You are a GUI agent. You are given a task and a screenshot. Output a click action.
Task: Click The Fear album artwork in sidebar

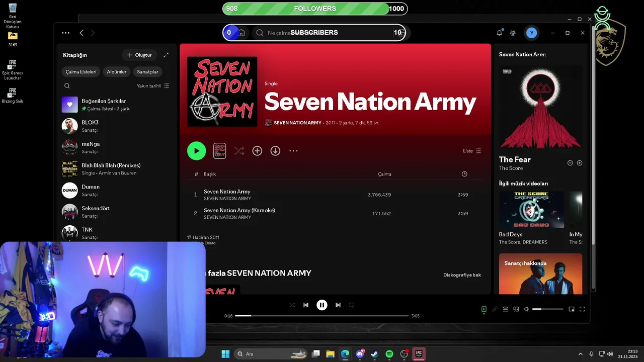click(540, 107)
